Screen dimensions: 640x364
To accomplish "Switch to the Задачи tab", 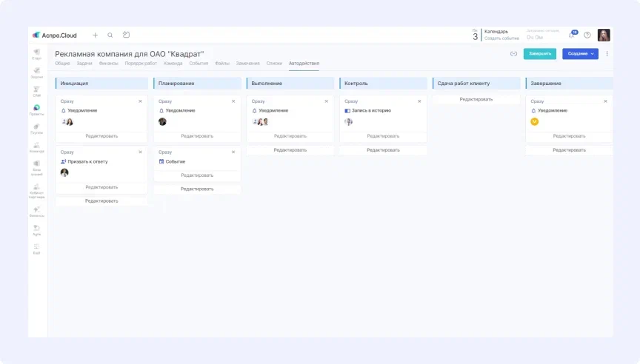I will (x=84, y=64).
